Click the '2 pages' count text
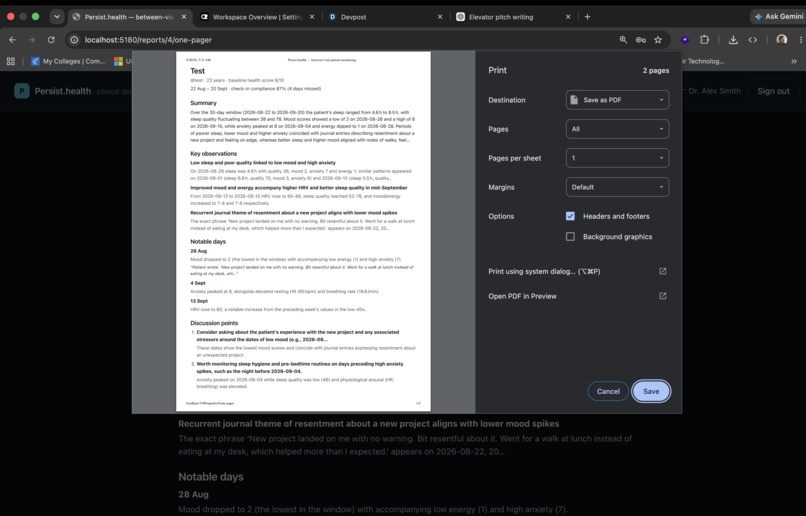Viewport: 806px width, 516px height. tap(656, 70)
